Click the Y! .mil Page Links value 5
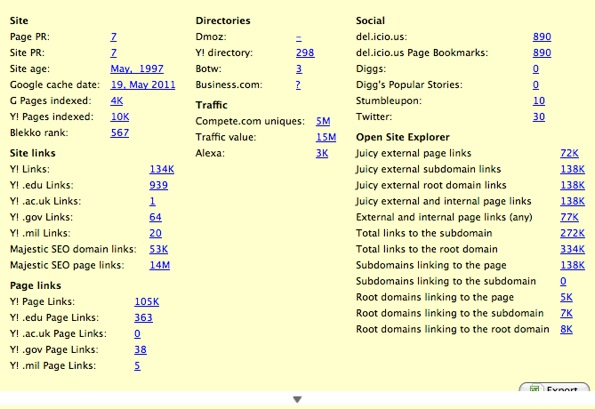The width and height of the screenshot is (595, 409). [x=137, y=365]
